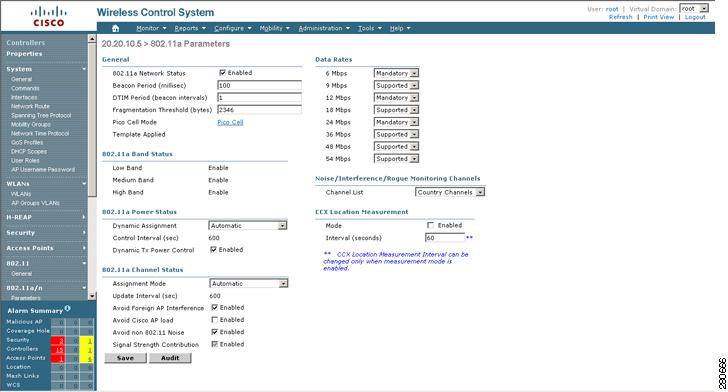This screenshot has height=392, width=728.
Task: Open 48 Mbps data rate dropdown
Action: pyautogui.click(x=396, y=146)
